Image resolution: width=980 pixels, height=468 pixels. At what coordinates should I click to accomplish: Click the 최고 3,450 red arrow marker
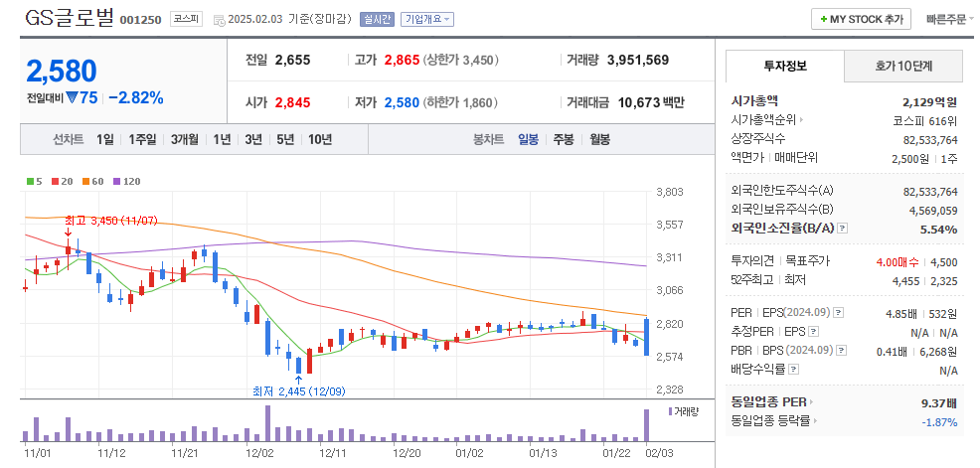point(68,233)
